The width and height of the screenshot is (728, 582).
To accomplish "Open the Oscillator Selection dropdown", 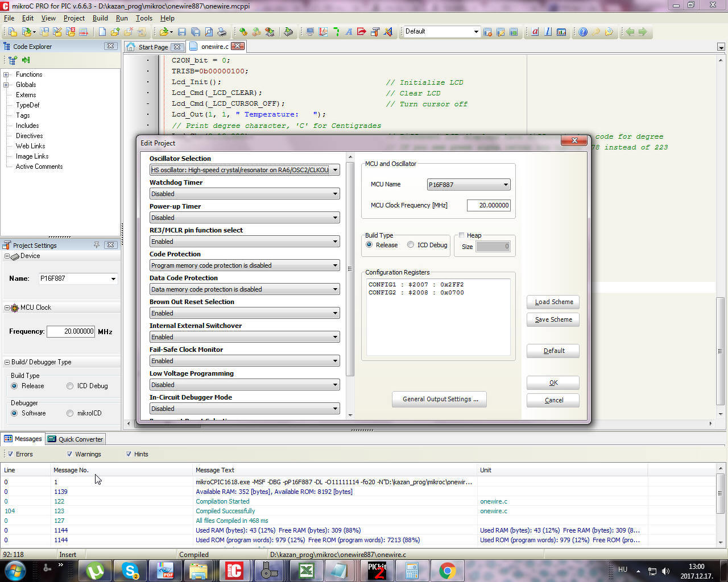I will (x=245, y=170).
